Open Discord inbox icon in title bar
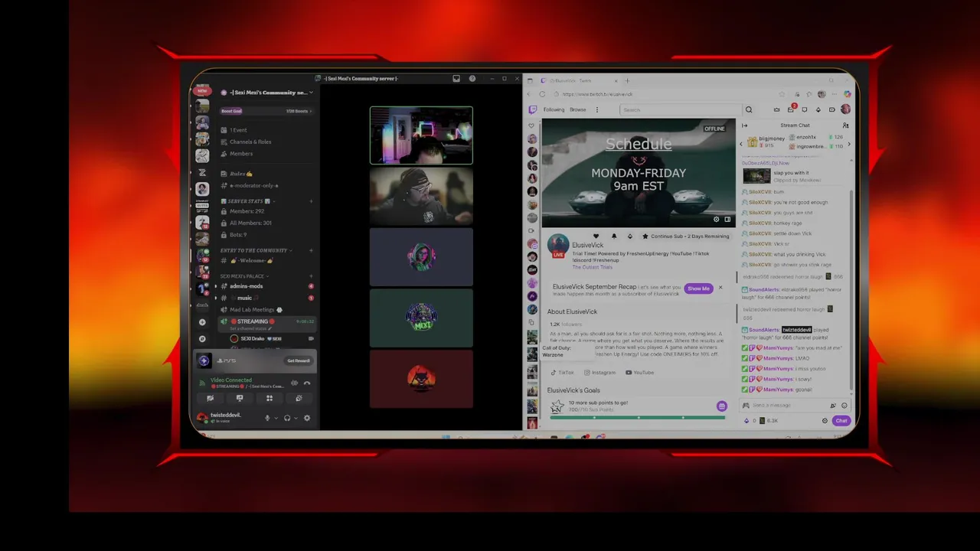The width and height of the screenshot is (980, 551). [x=456, y=78]
